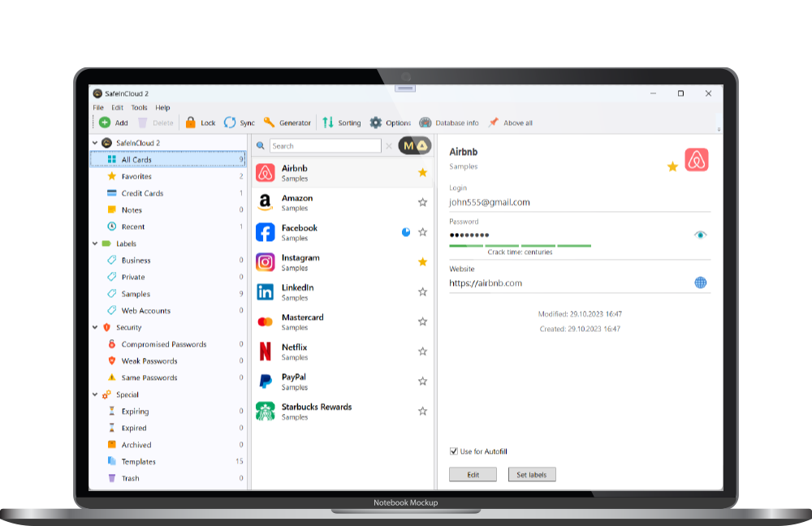Select the Netflix card icon
Viewport: 812px width, 526px height.
pos(266,351)
